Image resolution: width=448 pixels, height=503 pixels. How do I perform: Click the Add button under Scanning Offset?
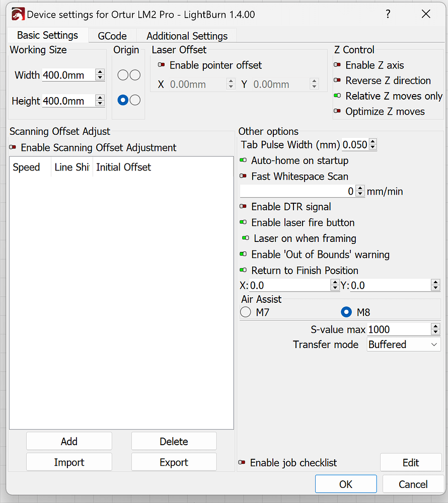point(68,441)
